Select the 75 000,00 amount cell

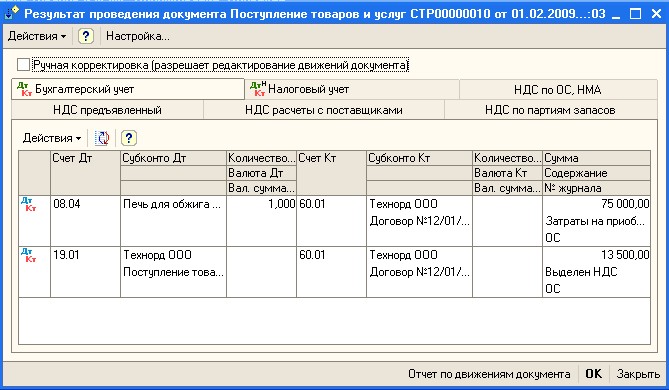tap(596, 204)
